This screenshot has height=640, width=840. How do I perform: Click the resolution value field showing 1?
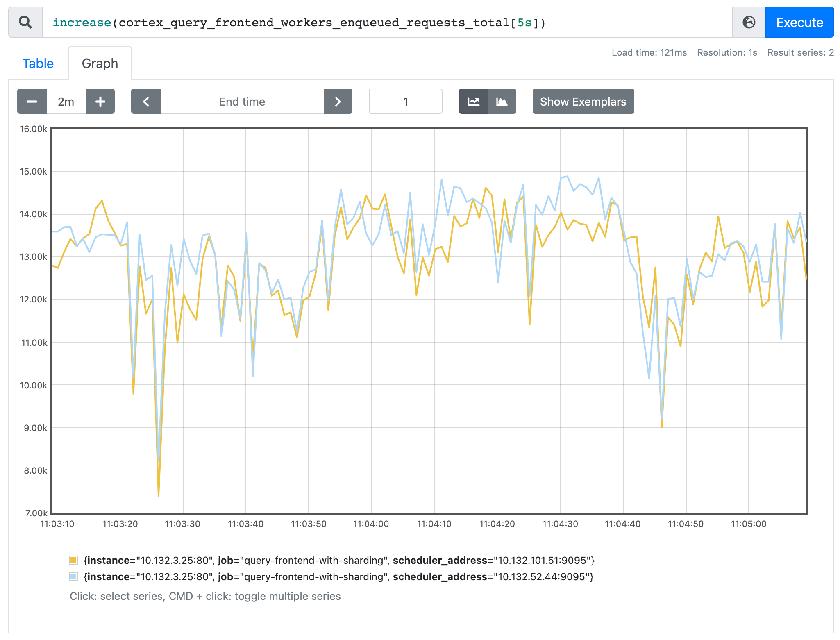pyautogui.click(x=405, y=101)
